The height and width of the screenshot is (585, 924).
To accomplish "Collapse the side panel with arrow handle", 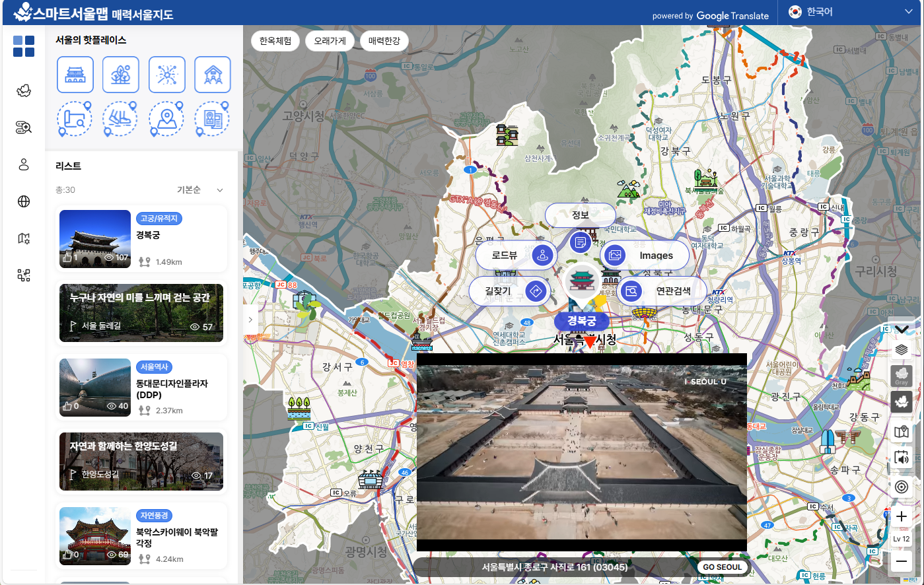I will point(250,320).
